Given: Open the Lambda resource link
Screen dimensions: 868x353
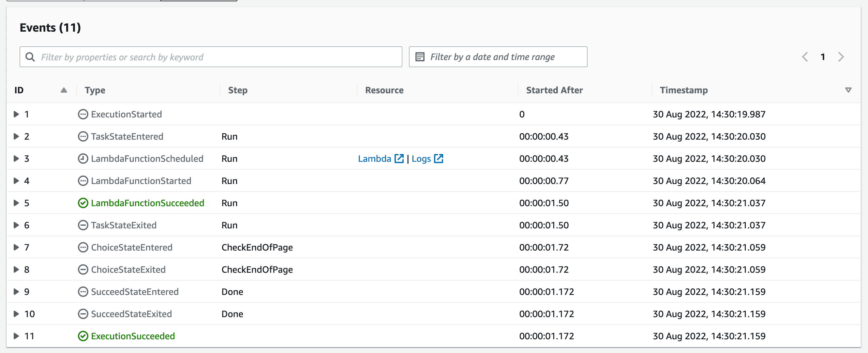Looking at the screenshot, I should point(374,159).
